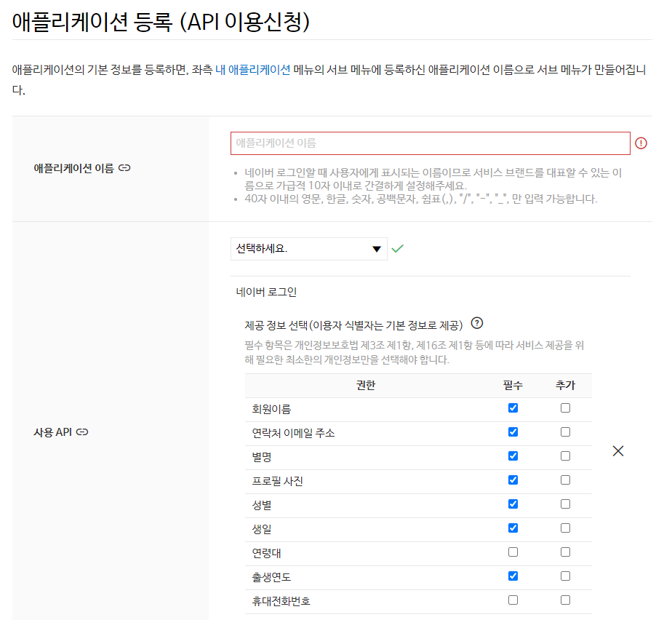Click the link icon beside 사용 API
This screenshot has width=672, height=620.
click(82, 432)
